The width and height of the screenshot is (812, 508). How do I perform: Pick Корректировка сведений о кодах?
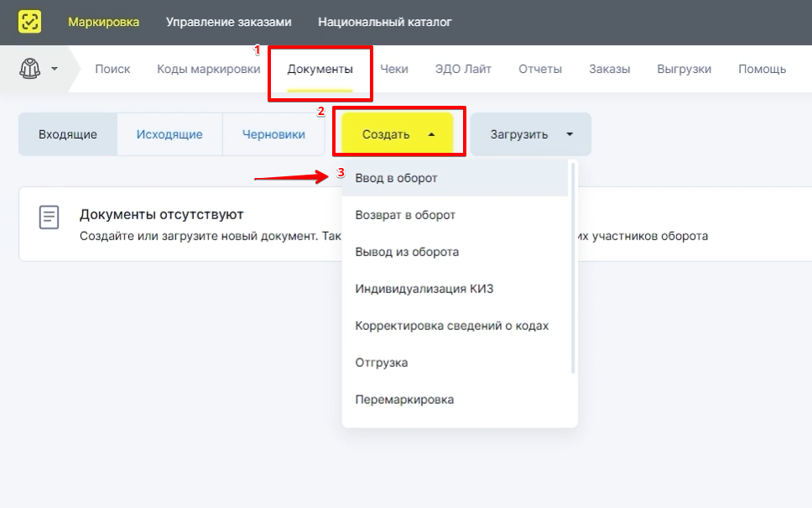click(x=455, y=326)
